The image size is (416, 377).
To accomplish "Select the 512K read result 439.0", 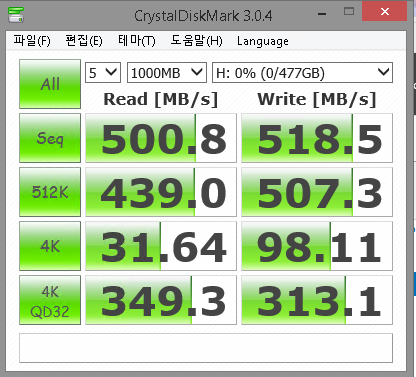I will click(161, 192).
